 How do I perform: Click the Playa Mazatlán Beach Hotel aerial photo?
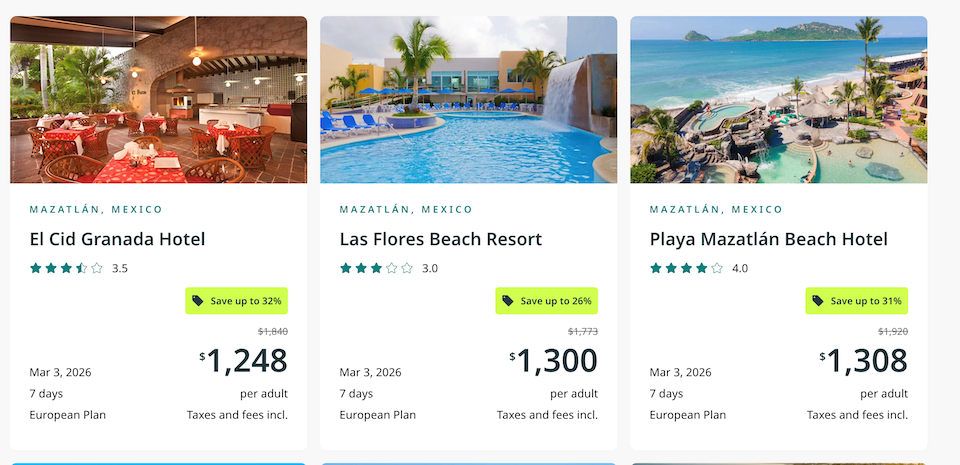(778, 100)
